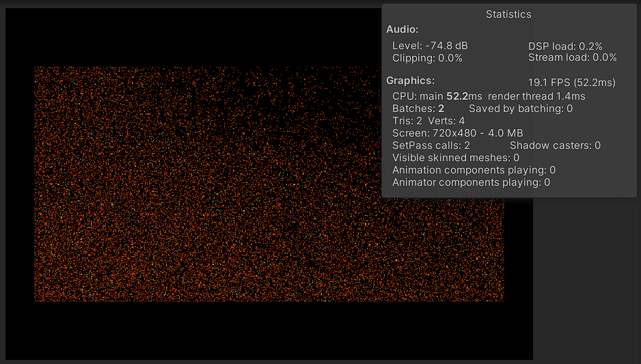Click the DSP load 0.2% value
Screen dimensions: 641x364
[565, 46]
